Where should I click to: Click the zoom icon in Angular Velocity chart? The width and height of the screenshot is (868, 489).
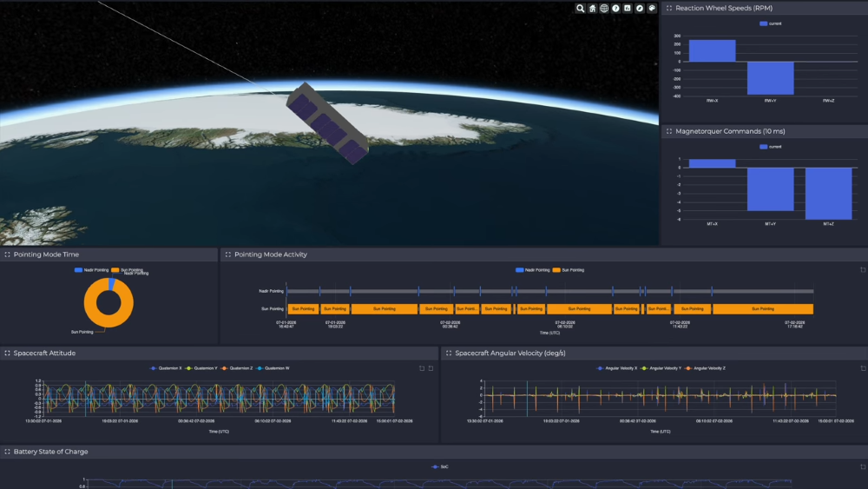tap(863, 368)
